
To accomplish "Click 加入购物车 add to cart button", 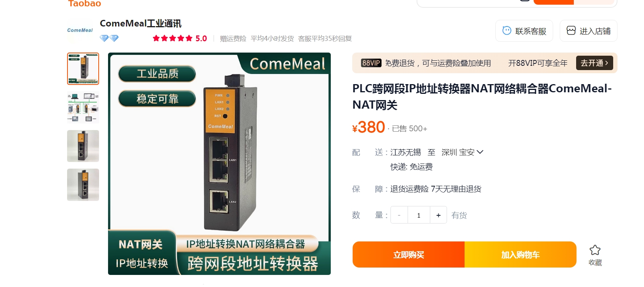I will click(x=520, y=255).
